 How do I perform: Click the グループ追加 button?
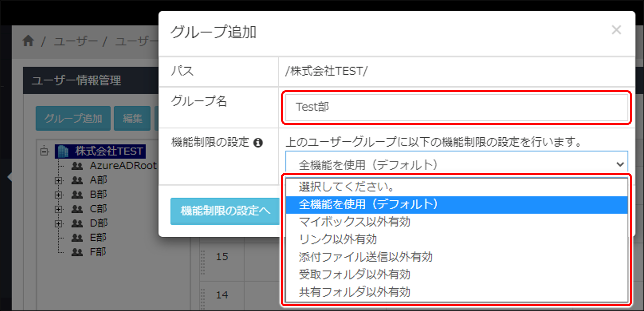coord(73,118)
